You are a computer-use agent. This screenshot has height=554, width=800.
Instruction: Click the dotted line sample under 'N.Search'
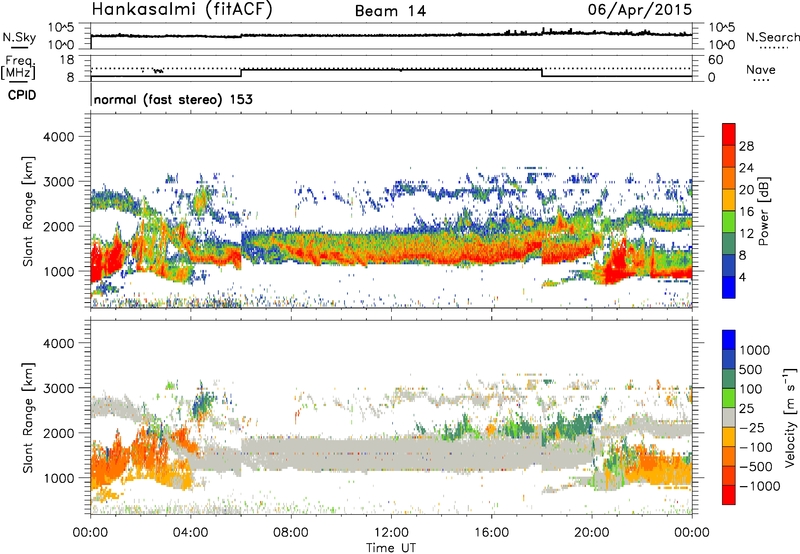[x=773, y=48]
